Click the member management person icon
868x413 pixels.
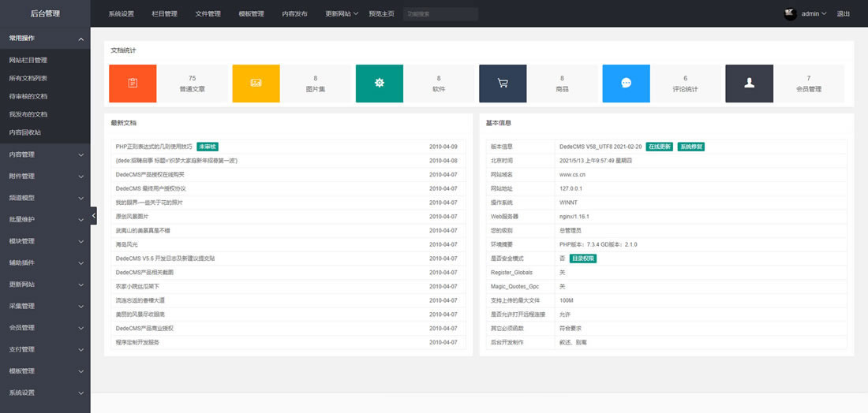click(749, 83)
